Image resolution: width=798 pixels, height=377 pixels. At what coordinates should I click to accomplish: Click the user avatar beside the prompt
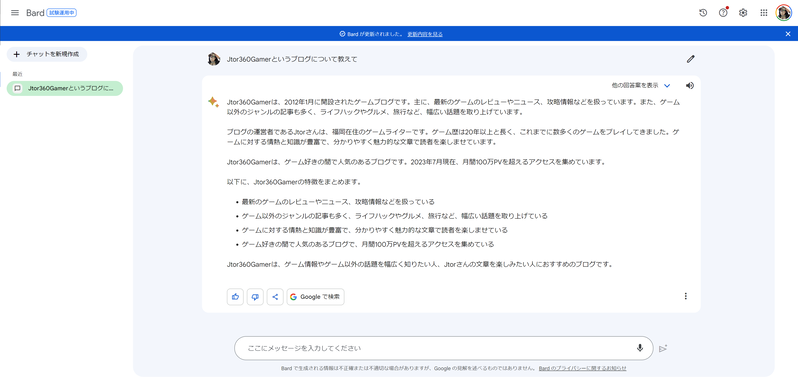click(214, 59)
